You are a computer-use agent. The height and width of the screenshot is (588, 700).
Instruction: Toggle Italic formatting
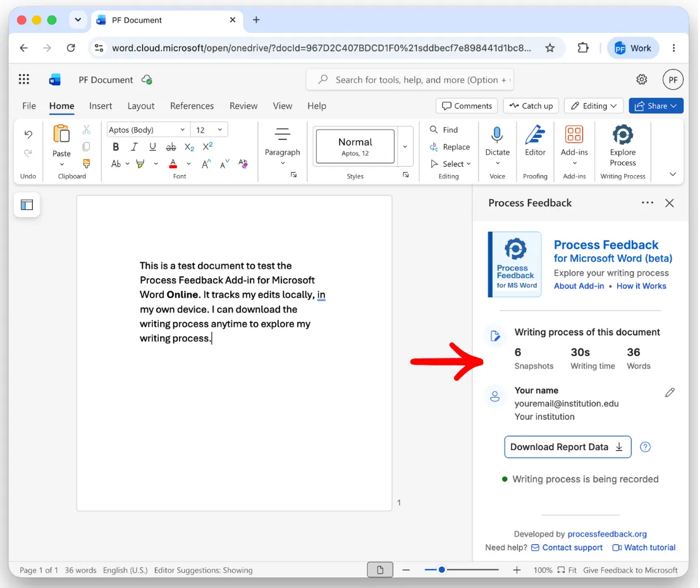(134, 147)
